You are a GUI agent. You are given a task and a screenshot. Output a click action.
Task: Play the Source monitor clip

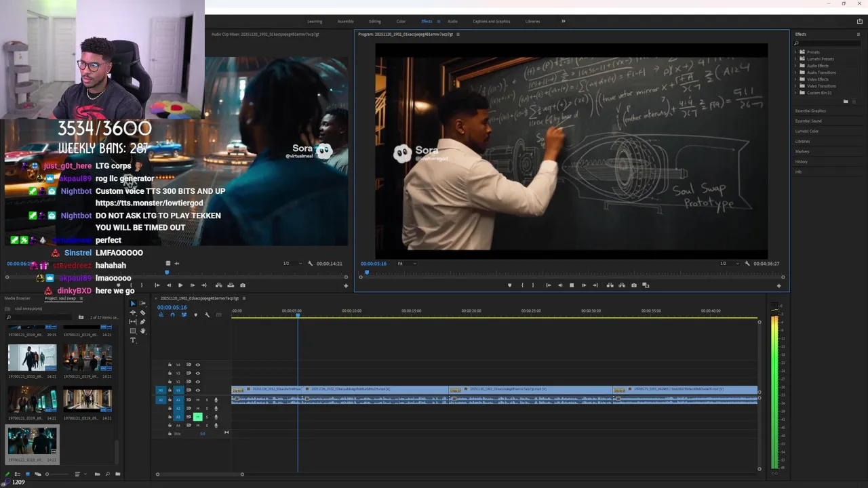coord(180,285)
